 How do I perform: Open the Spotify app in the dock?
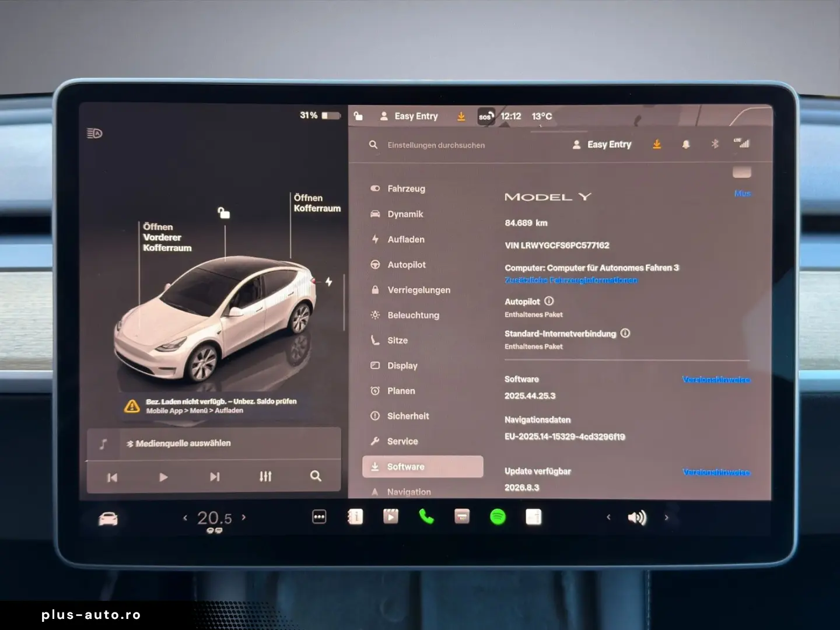pos(498,517)
